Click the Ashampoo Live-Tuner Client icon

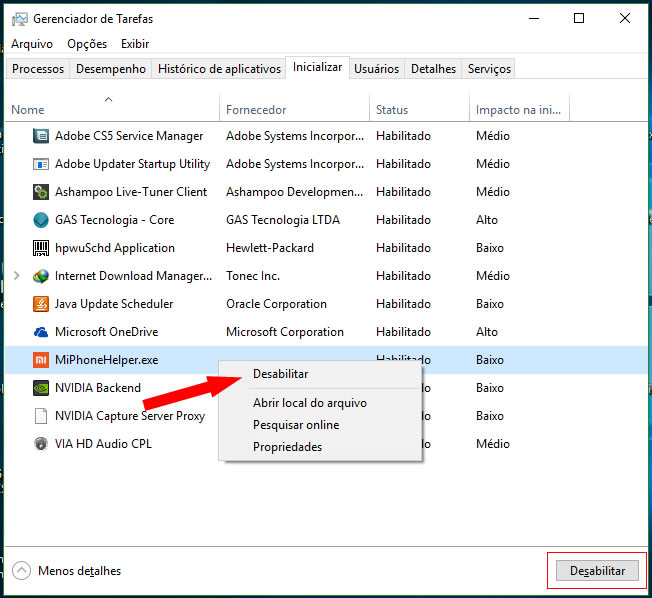(41, 192)
